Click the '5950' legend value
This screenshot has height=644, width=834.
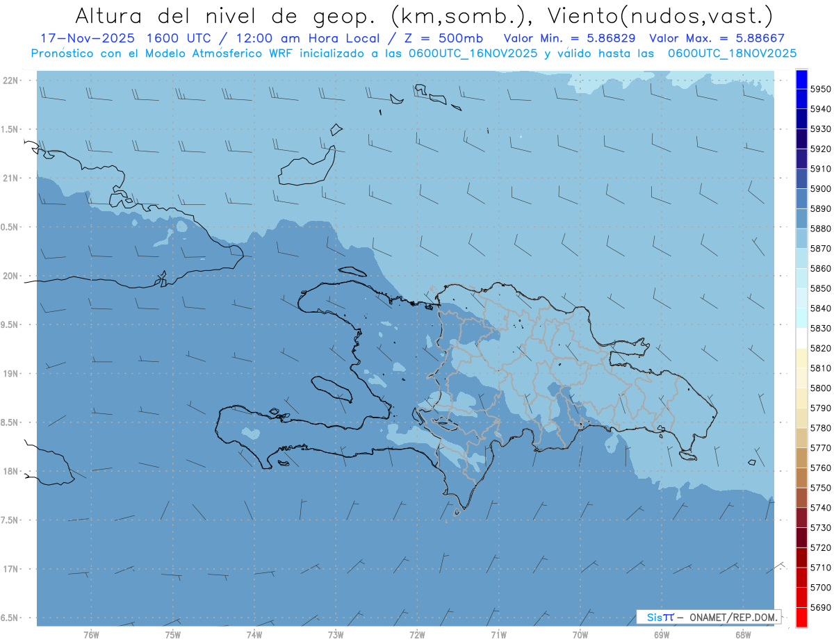pos(821,89)
